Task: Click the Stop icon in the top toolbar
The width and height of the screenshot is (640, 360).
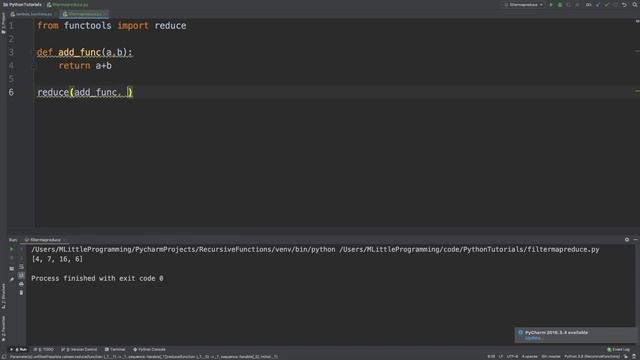Action: (x=577, y=4)
